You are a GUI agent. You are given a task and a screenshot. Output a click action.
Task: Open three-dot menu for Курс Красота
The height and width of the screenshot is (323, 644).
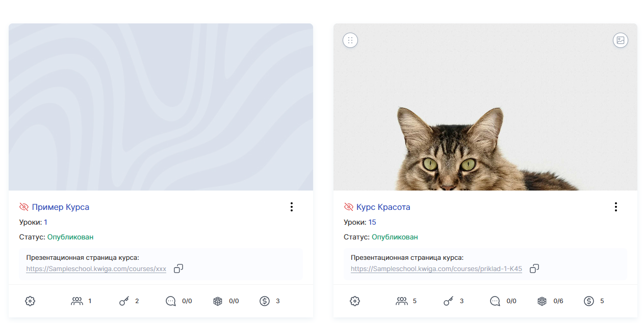click(x=616, y=207)
